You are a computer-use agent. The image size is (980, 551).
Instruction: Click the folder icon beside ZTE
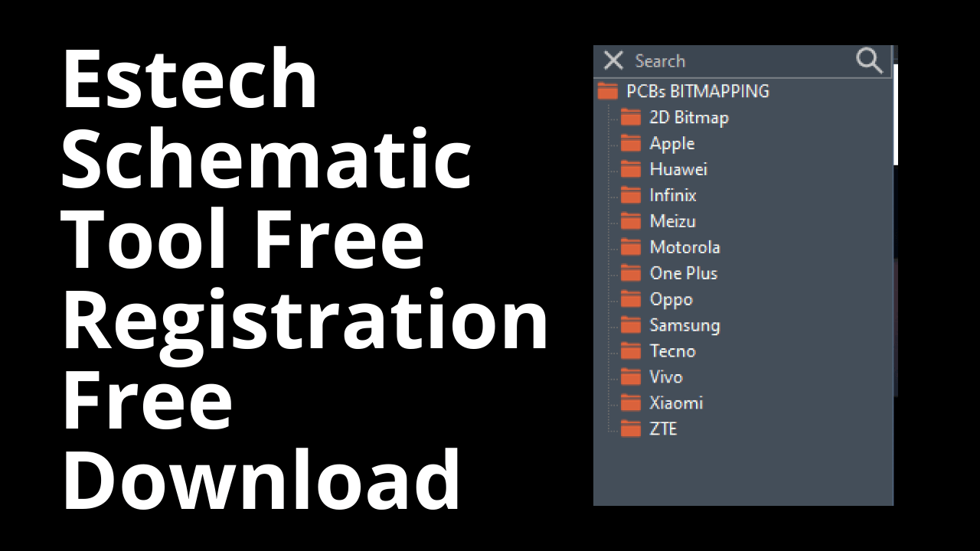(x=631, y=429)
